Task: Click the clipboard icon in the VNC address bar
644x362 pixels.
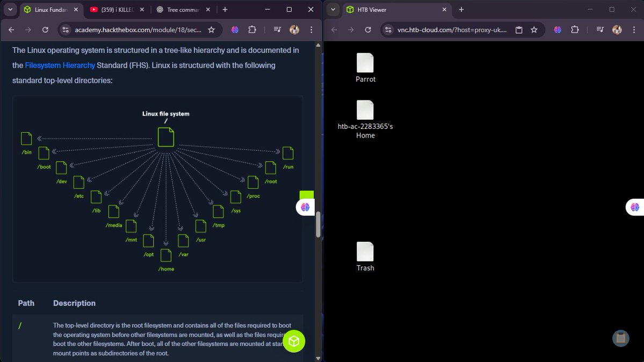Action: (x=518, y=30)
